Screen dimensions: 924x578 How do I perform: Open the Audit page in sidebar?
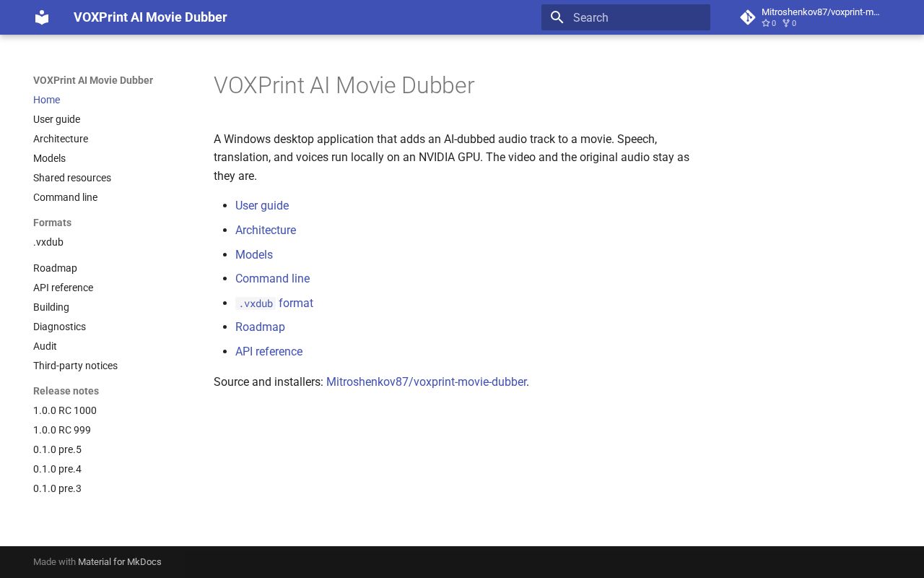tap(45, 346)
